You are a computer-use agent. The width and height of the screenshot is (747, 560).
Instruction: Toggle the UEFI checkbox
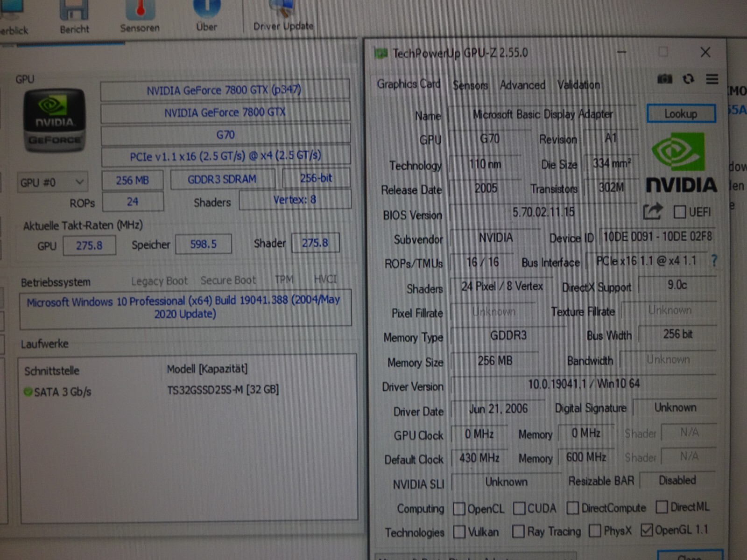(679, 212)
